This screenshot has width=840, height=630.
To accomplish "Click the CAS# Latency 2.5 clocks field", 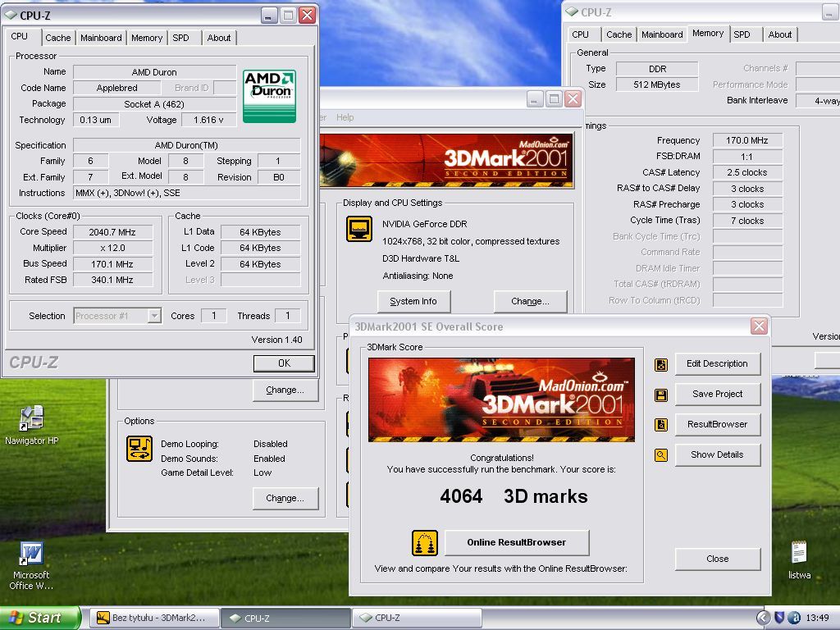I will 747,172.
